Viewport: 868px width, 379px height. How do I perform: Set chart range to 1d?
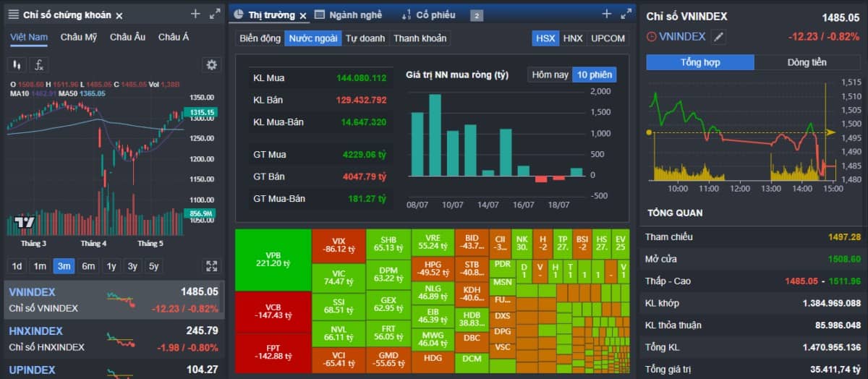click(17, 266)
